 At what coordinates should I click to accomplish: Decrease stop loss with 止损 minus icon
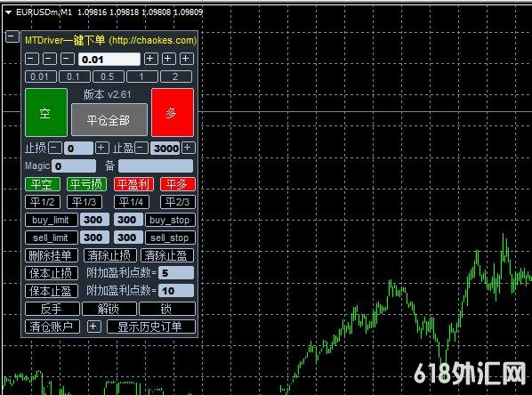pos(55,148)
